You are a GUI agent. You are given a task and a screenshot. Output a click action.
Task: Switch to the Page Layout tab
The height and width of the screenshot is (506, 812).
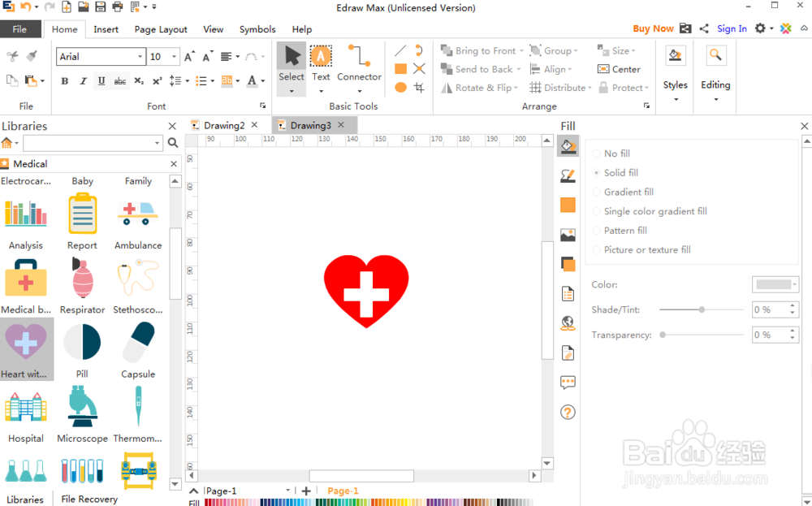tap(161, 29)
